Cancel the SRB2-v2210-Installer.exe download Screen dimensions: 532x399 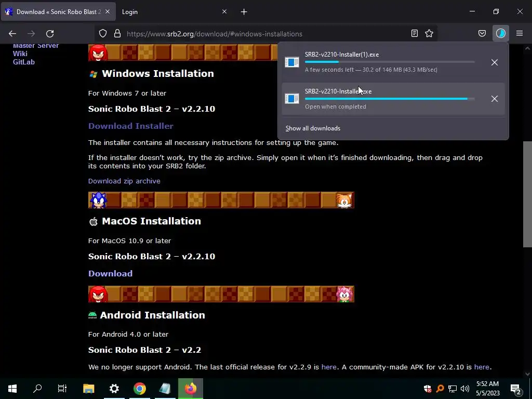click(x=495, y=99)
